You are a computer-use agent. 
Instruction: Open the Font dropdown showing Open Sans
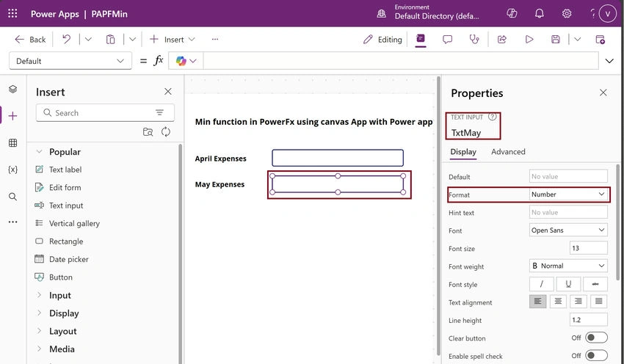click(x=568, y=230)
